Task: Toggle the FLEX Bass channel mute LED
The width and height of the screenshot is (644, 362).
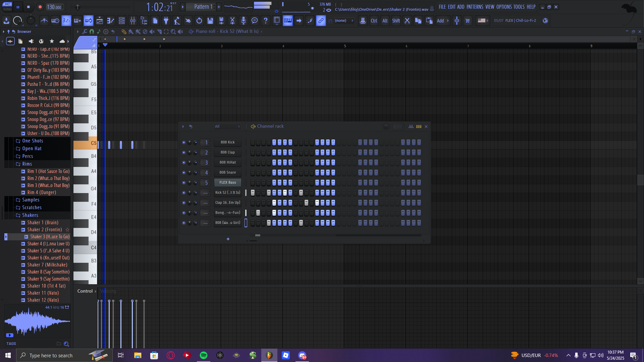Action: click(183, 183)
